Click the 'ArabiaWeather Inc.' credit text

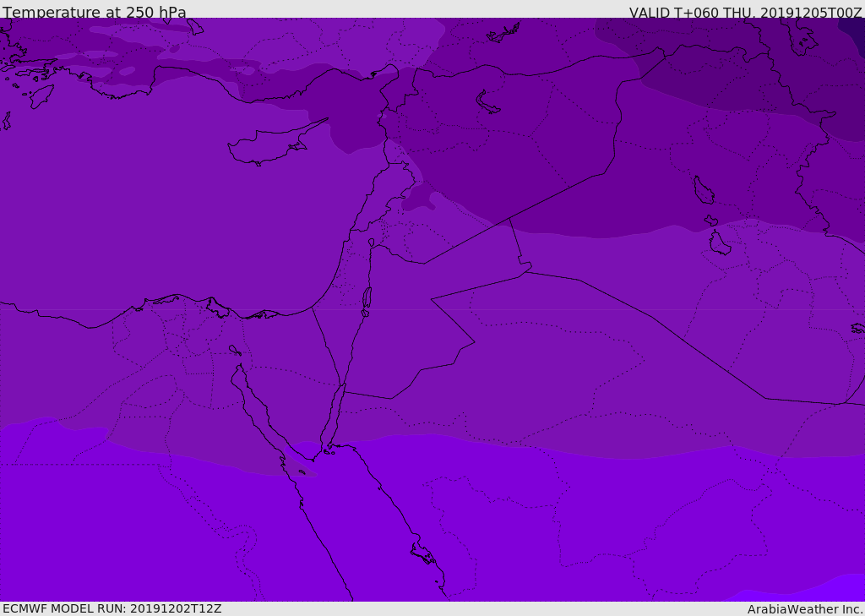[805, 609]
